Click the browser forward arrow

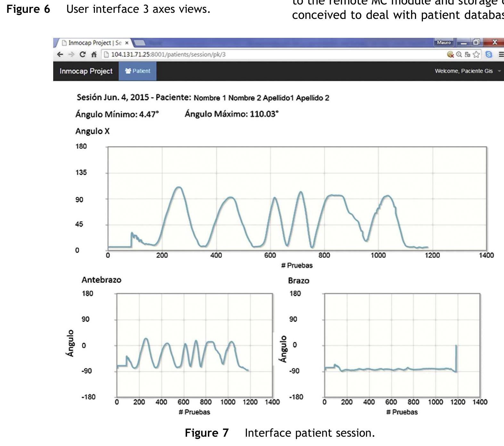pos(71,55)
